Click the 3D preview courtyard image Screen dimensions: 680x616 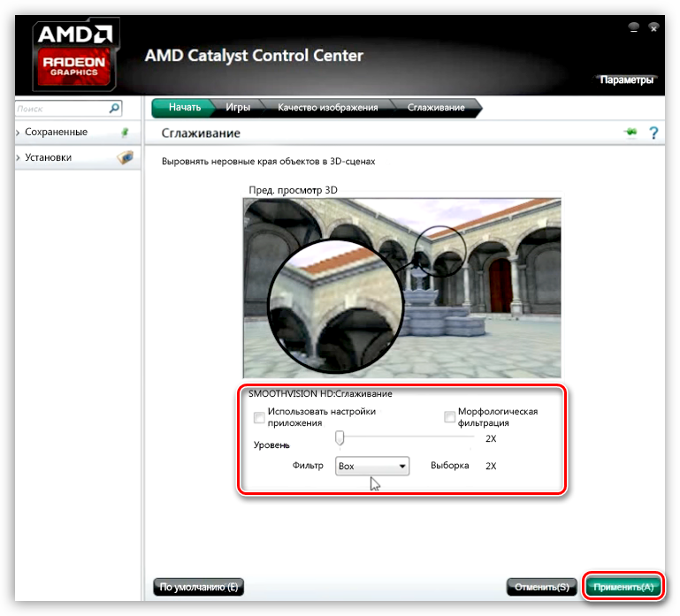point(402,288)
